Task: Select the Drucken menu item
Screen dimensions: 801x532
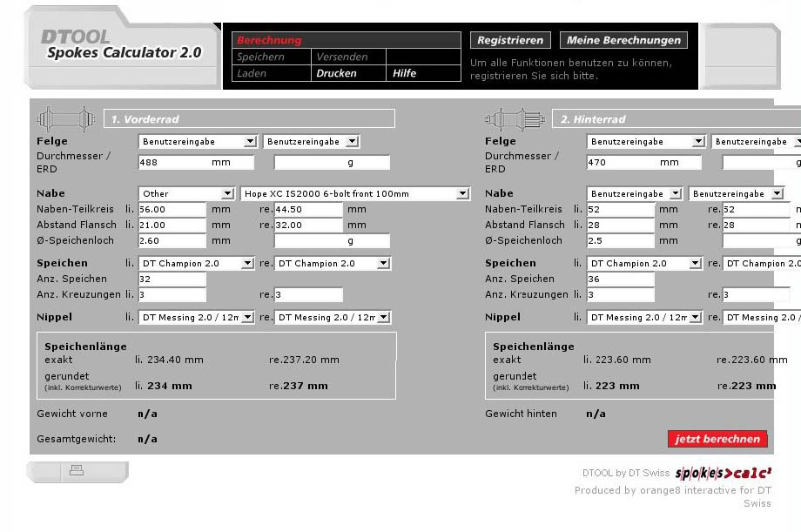Action: pyautogui.click(x=336, y=74)
